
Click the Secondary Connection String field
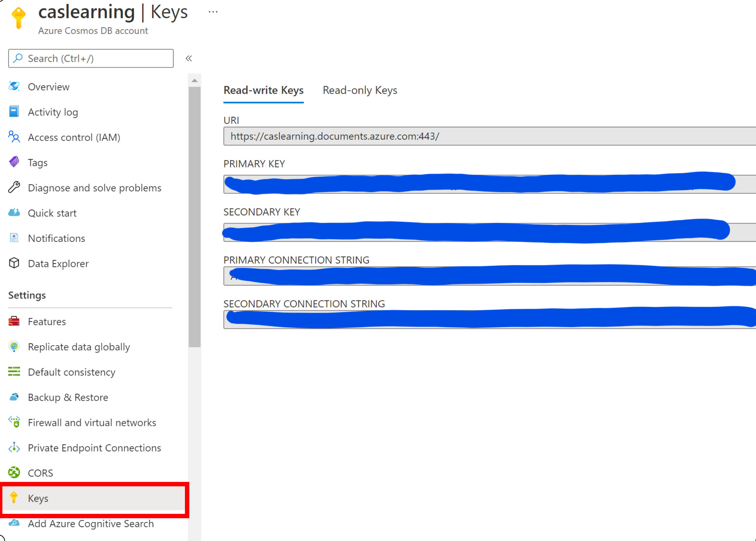tap(489, 320)
